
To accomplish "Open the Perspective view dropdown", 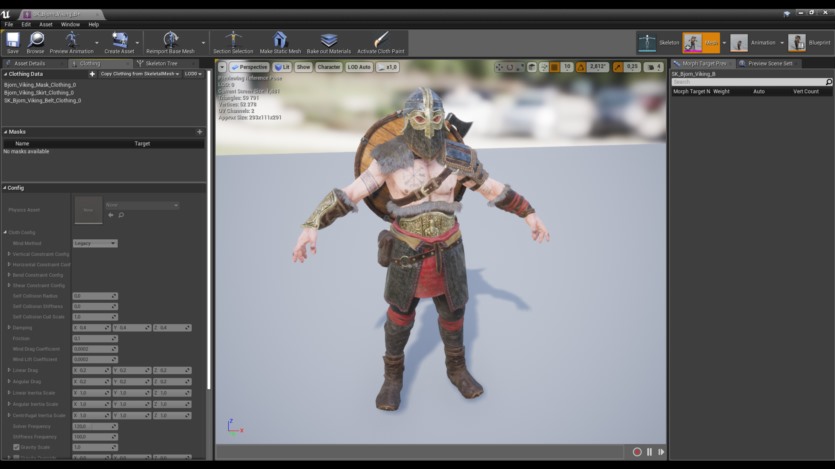I will [x=249, y=67].
